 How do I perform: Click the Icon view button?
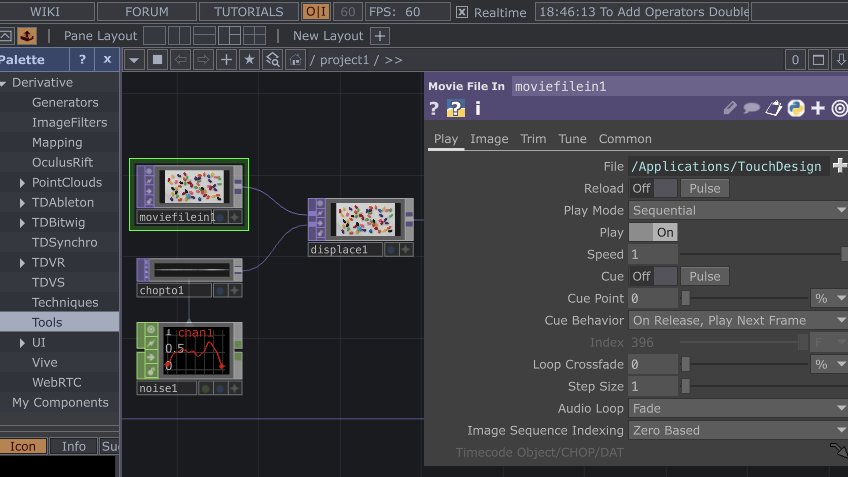click(x=23, y=446)
